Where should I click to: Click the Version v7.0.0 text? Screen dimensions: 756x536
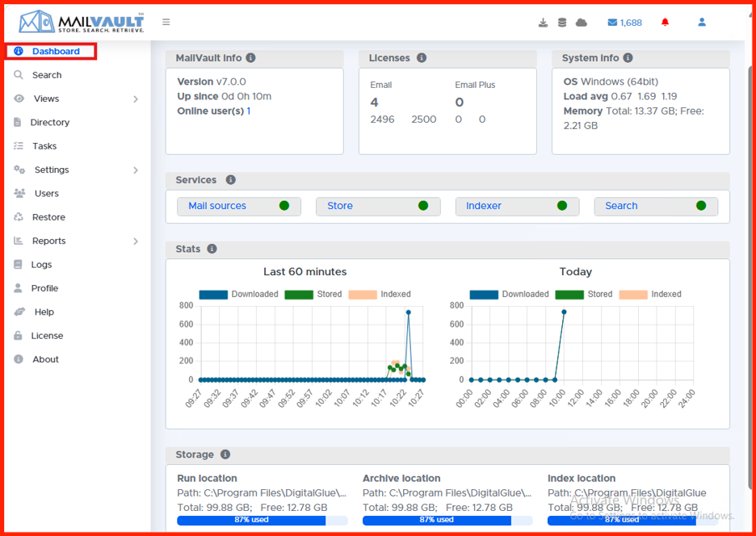pos(212,82)
